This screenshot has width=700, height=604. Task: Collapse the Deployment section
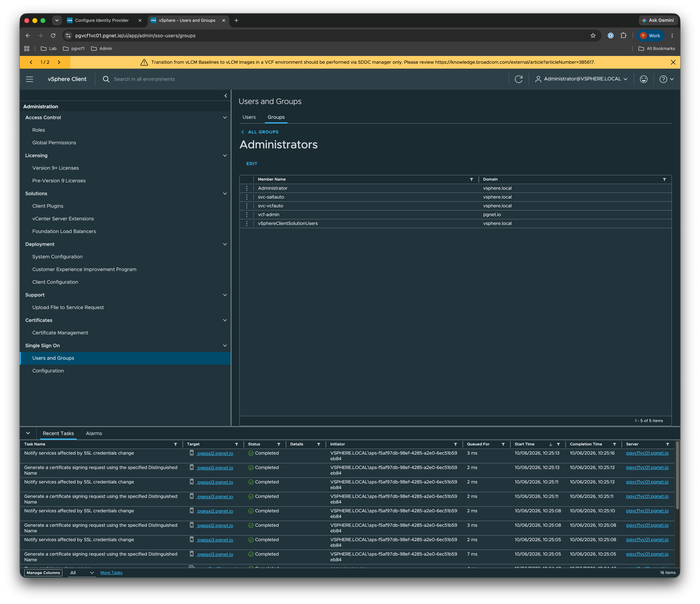pyautogui.click(x=225, y=244)
